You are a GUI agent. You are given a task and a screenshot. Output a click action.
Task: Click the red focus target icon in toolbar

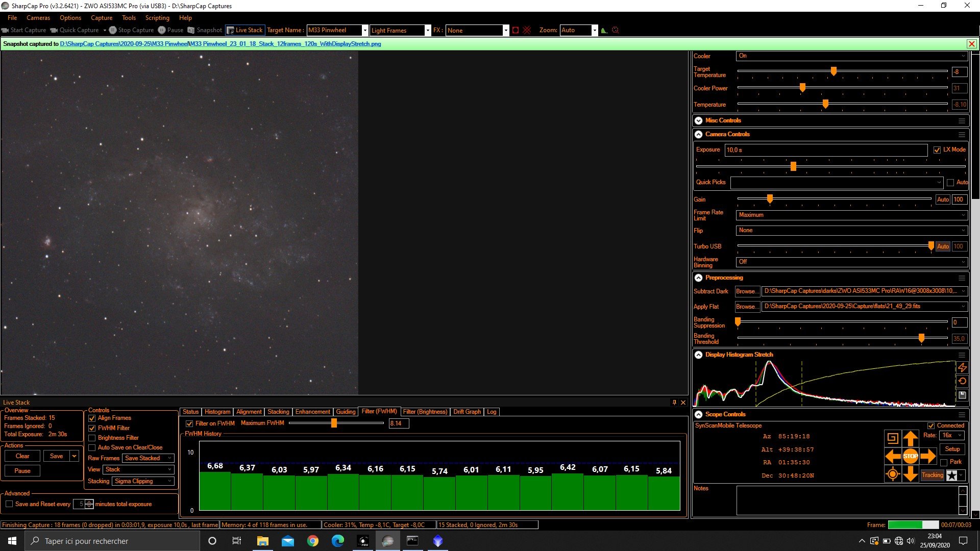[616, 30]
